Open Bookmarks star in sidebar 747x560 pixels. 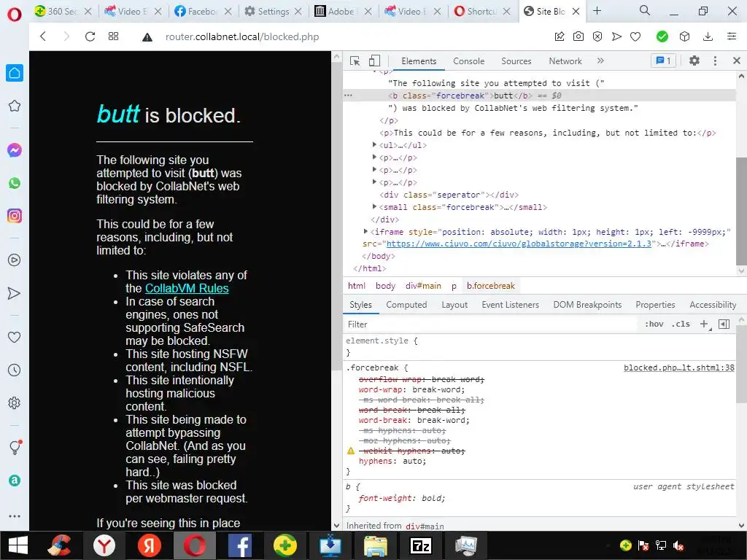[15, 106]
